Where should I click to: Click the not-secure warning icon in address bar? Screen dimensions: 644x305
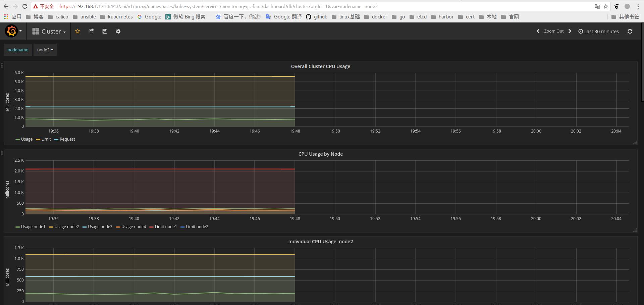[x=36, y=6]
